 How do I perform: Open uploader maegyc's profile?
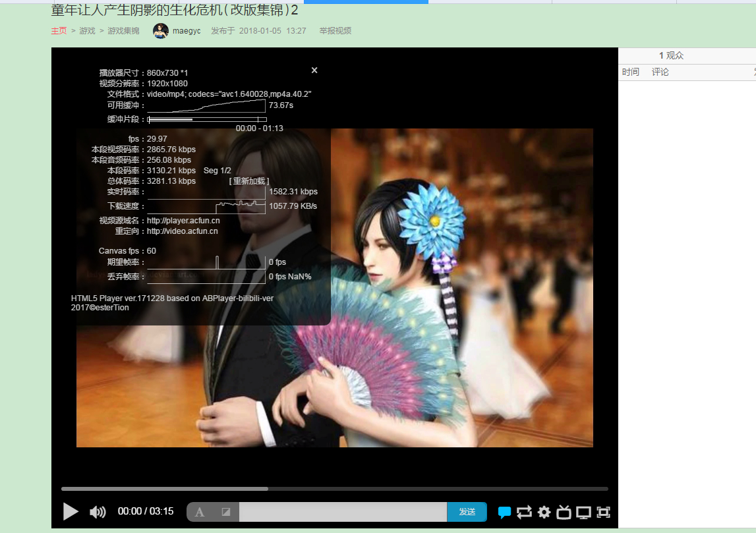pyautogui.click(x=187, y=31)
